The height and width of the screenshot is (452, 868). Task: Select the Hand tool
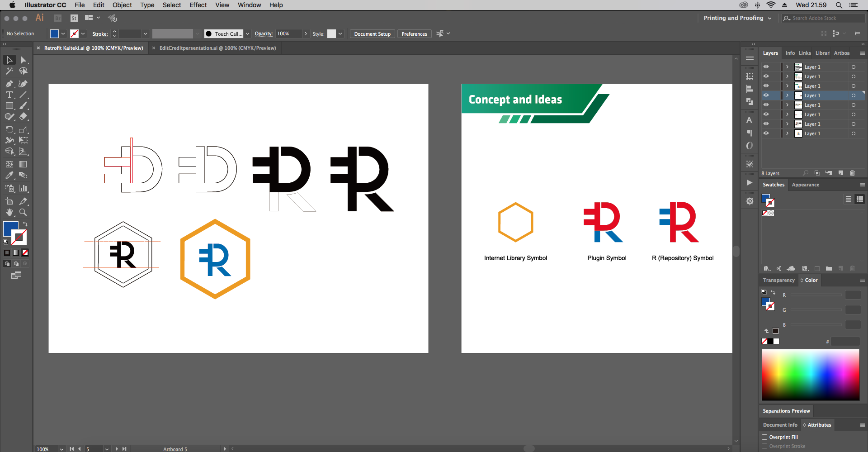(9, 212)
